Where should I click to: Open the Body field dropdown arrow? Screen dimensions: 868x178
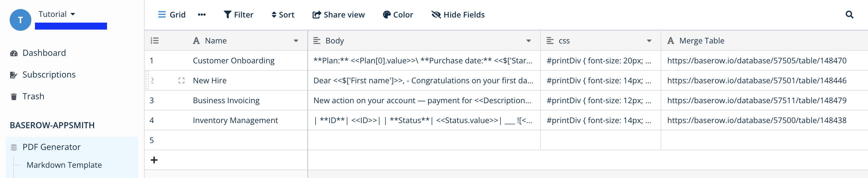click(x=529, y=41)
